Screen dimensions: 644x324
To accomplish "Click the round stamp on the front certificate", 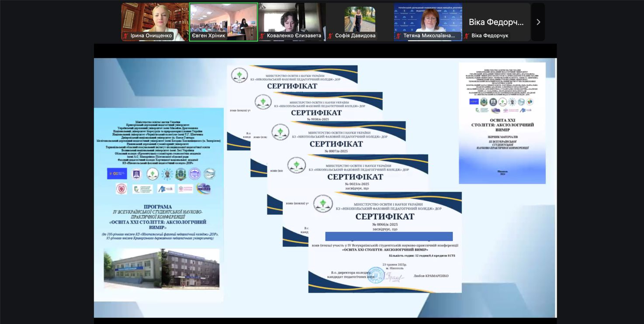I will 375,275.
